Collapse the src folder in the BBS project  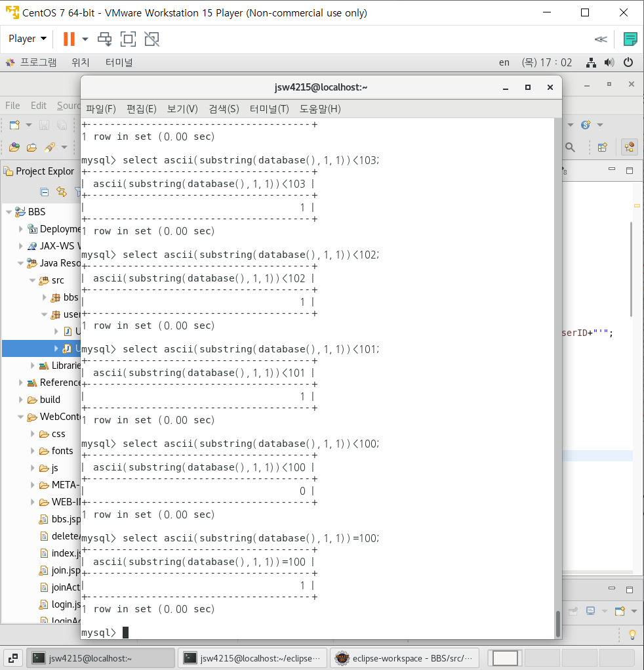coord(32,280)
